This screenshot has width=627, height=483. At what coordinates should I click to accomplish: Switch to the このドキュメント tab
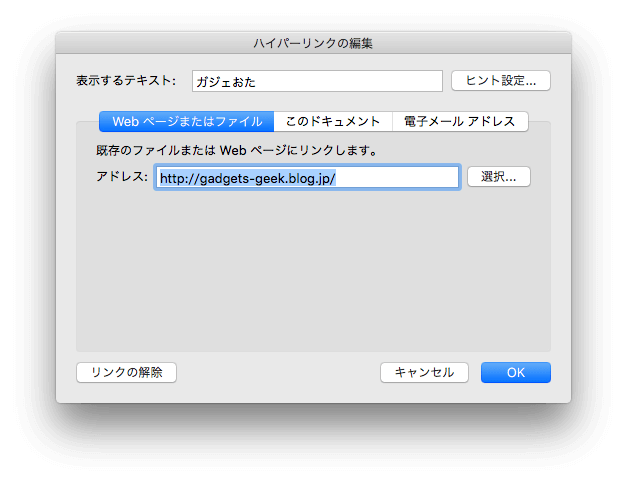[x=333, y=121]
